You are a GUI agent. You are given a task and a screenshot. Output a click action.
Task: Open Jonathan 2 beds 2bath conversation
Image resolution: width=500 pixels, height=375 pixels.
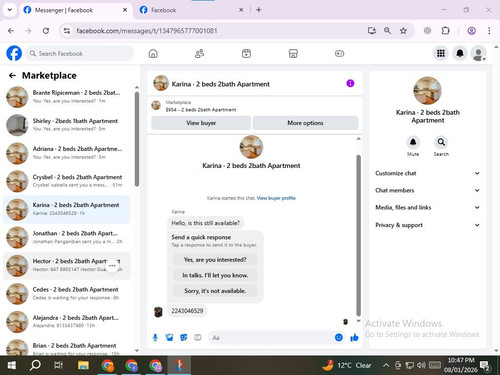67,237
